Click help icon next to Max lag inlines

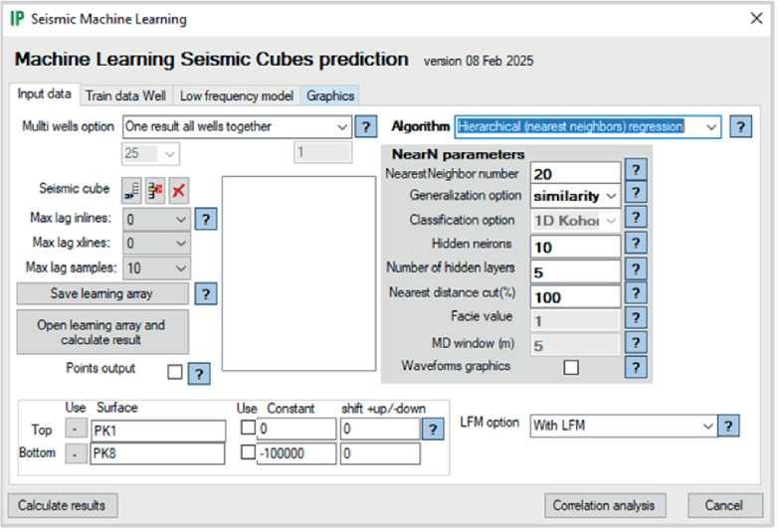pyautogui.click(x=205, y=219)
